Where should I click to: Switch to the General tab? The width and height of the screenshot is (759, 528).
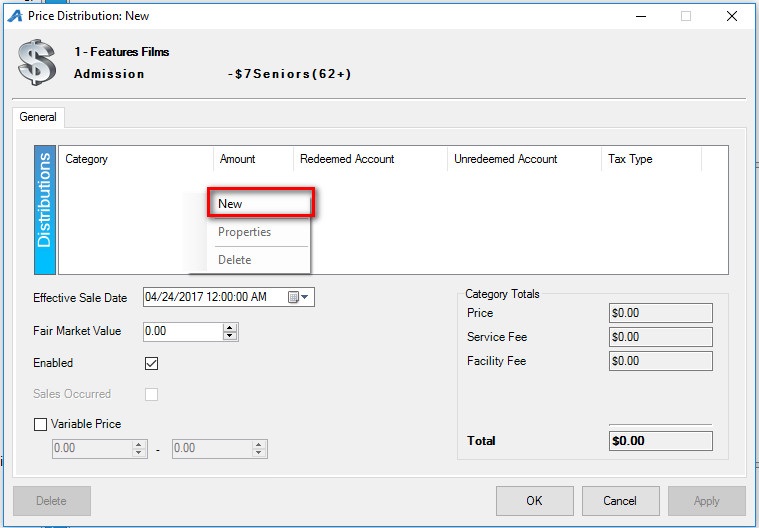[x=38, y=117]
